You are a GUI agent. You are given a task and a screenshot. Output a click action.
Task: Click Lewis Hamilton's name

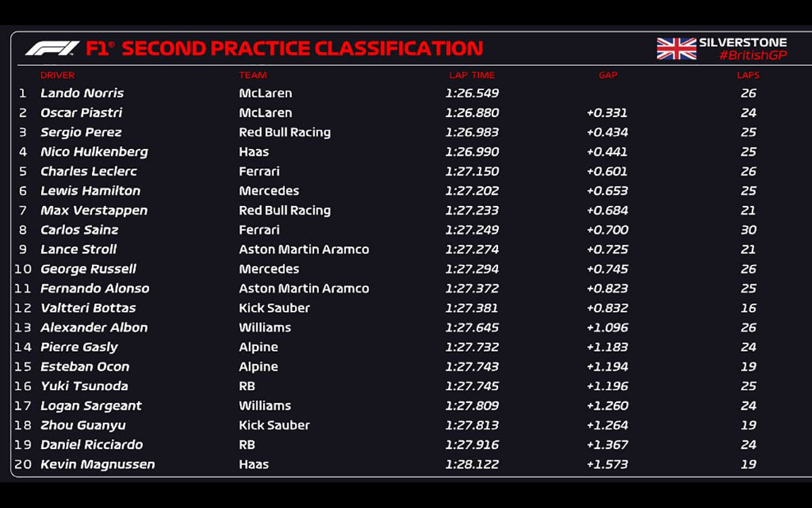point(90,191)
